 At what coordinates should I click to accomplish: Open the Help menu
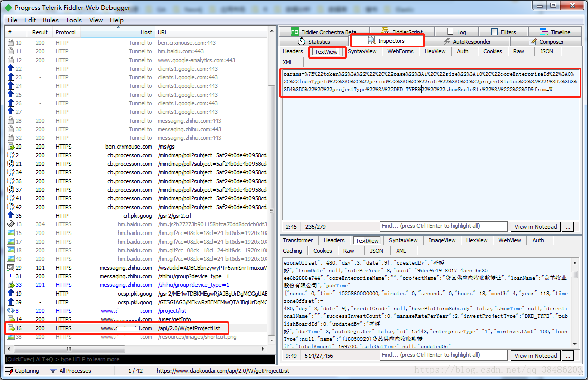pos(117,20)
